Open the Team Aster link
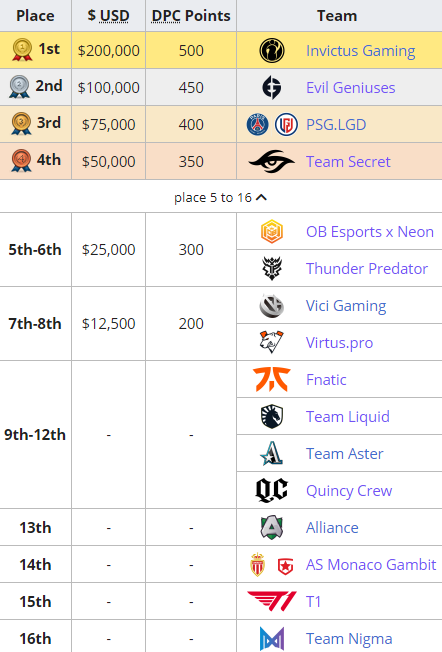 pyautogui.click(x=345, y=454)
